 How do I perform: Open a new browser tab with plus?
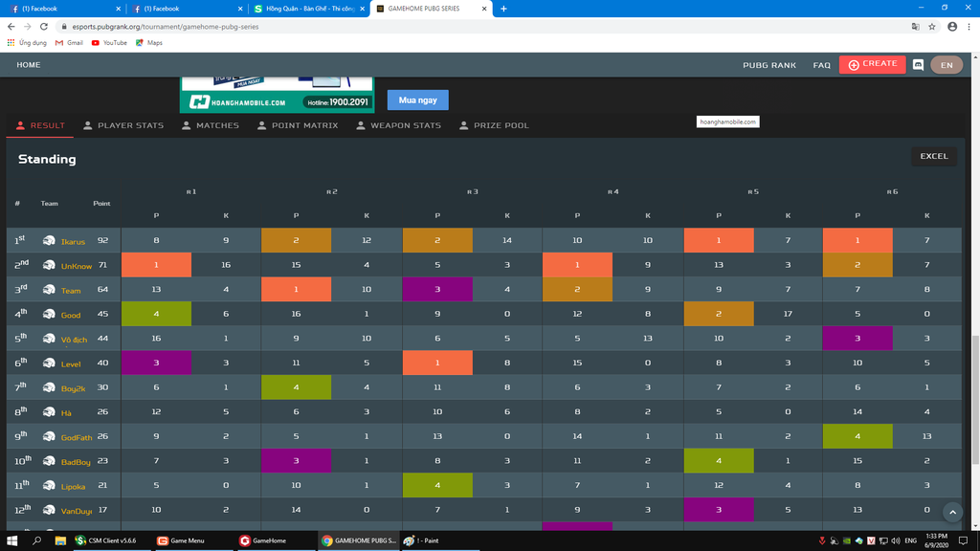point(503,9)
